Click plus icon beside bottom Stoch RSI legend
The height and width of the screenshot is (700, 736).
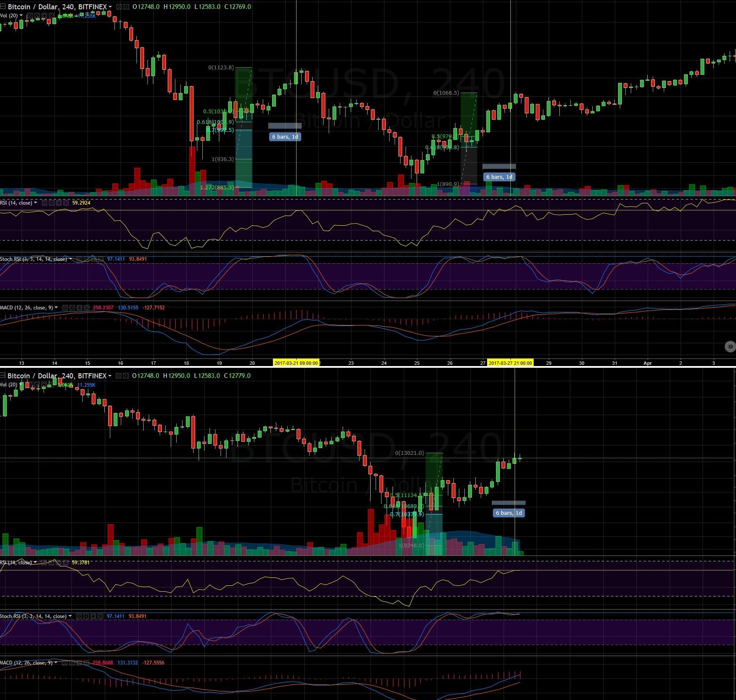(93, 616)
